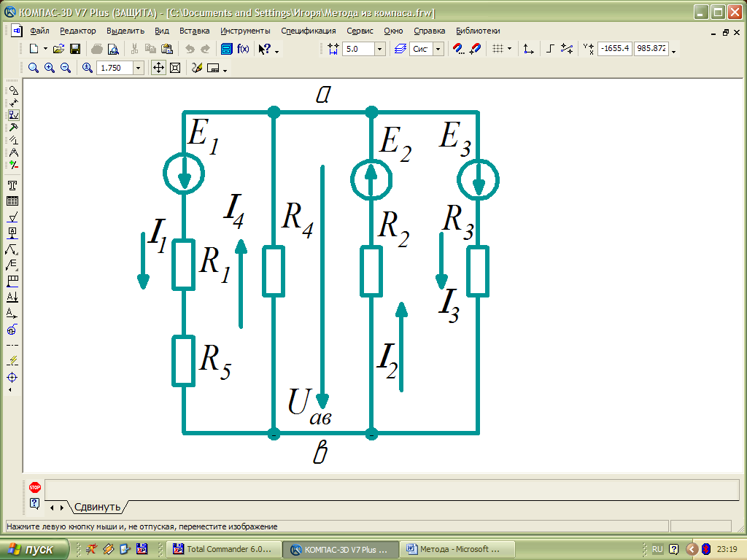Select the table insertion tool
The height and width of the screenshot is (560, 747).
pyautogui.click(x=12, y=201)
